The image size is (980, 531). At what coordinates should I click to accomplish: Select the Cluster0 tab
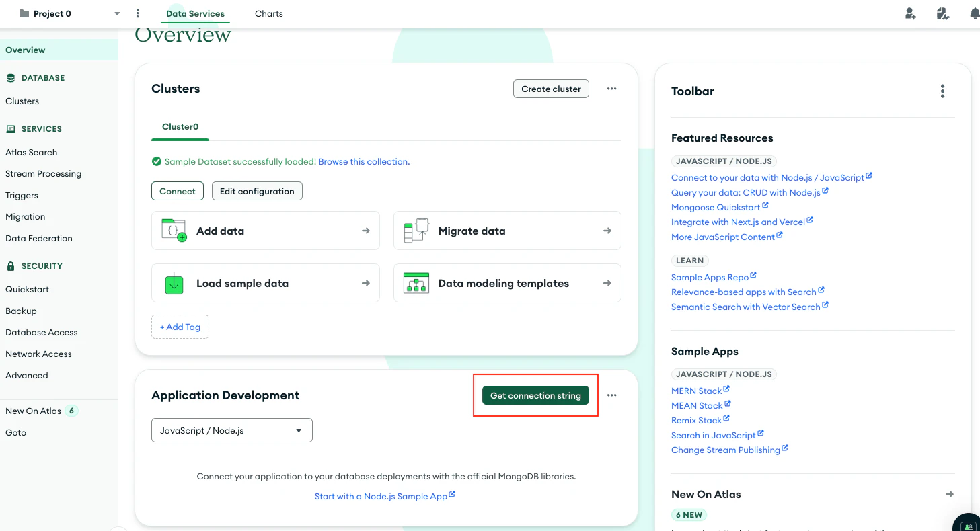coord(180,126)
